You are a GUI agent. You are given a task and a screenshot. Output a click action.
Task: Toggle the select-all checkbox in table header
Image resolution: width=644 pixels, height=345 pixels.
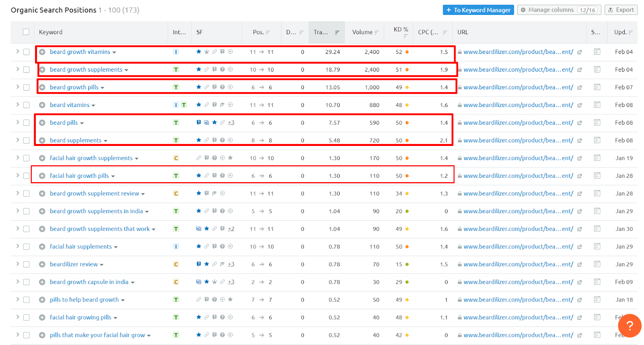pos(26,32)
